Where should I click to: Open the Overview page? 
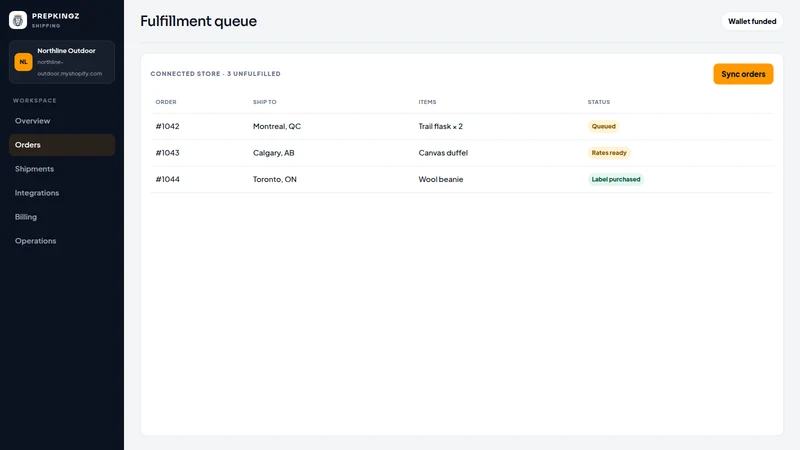(x=62, y=121)
